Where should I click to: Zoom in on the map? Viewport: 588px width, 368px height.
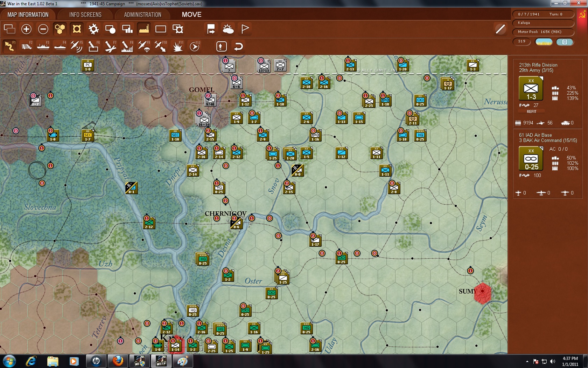(26, 29)
